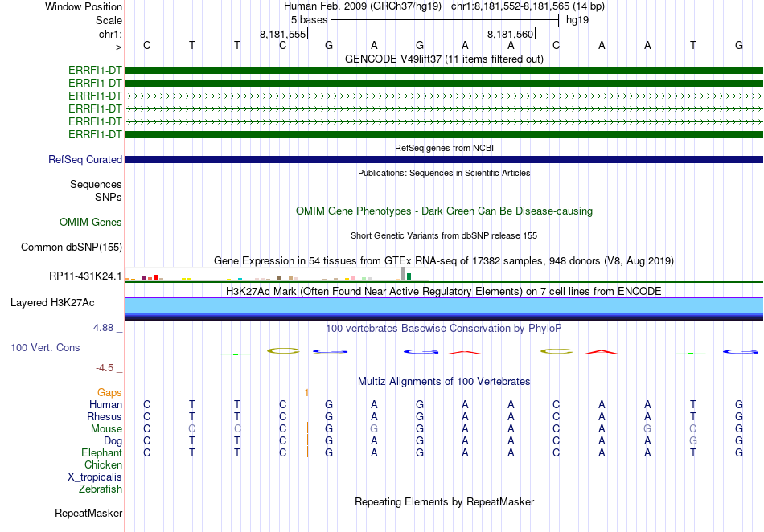Viewport: 764px width, 532px height.
Task: Select the 100 Vert. Cons track label
Action: click(45, 347)
